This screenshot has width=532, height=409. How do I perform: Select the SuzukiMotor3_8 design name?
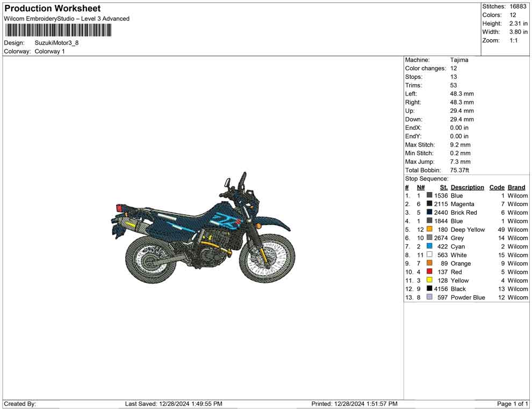point(56,43)
